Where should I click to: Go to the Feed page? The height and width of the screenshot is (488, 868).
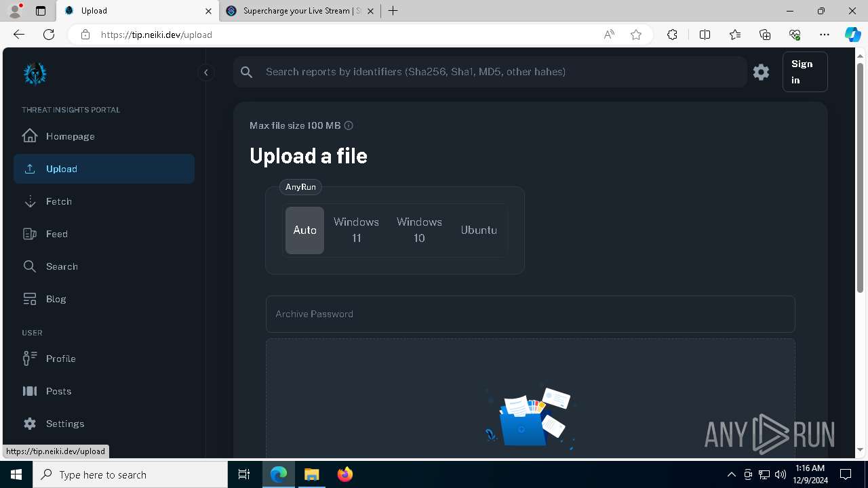[x=104, y=234]
